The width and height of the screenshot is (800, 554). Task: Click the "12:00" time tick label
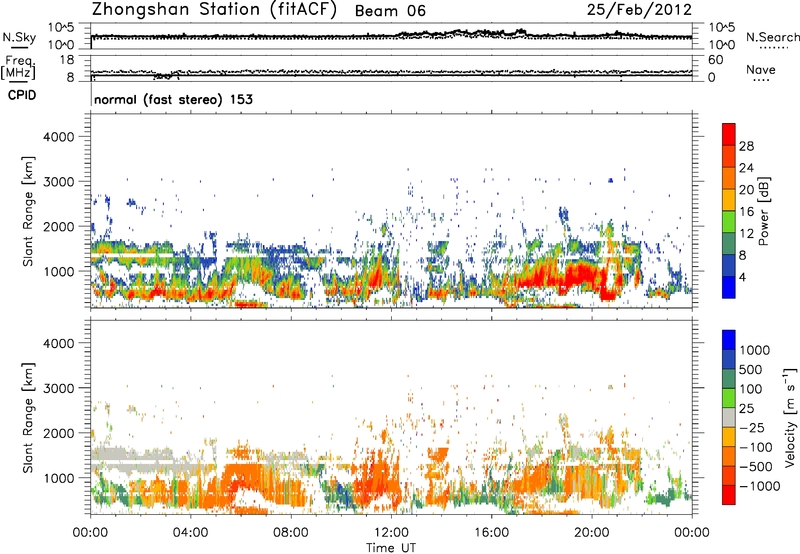pos(391,533)
